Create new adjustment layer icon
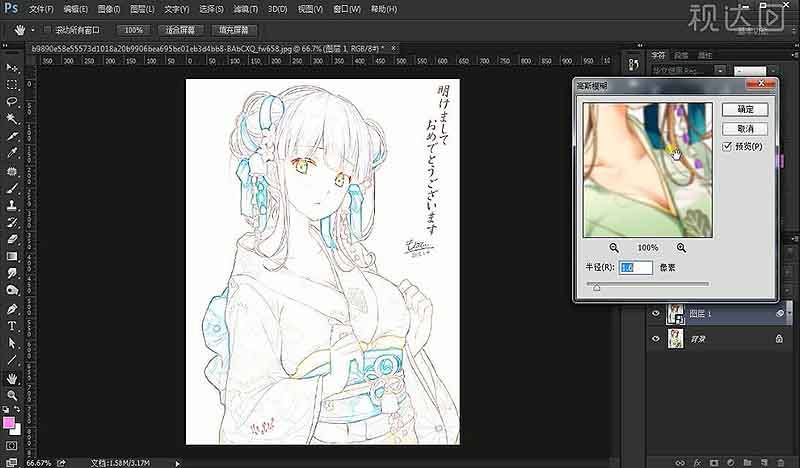Screen dimensions: 800x468 pos(731,462)
